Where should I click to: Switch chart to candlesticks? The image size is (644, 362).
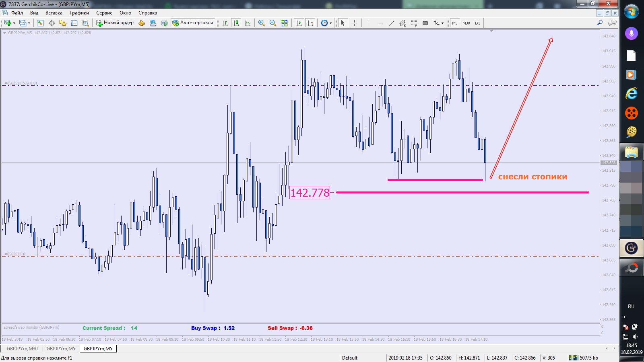[236, 23]
